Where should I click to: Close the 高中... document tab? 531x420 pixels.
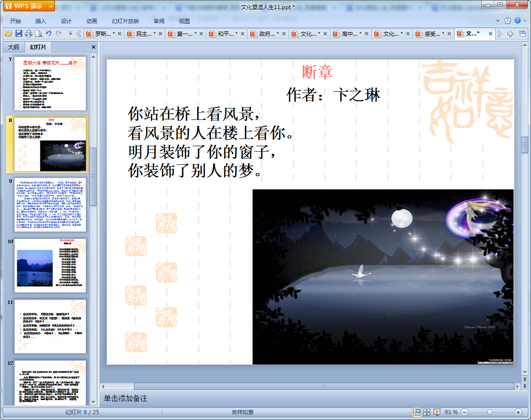pos(367,34)
